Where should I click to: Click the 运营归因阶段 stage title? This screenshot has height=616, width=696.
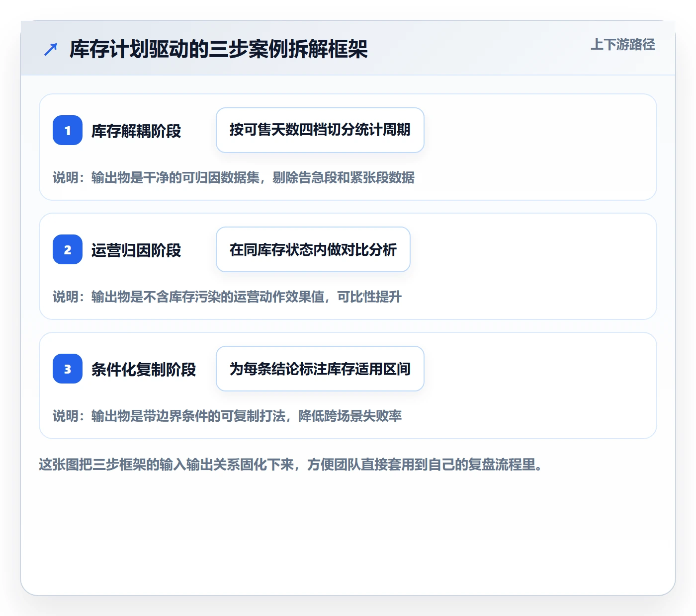coord(136,250)
